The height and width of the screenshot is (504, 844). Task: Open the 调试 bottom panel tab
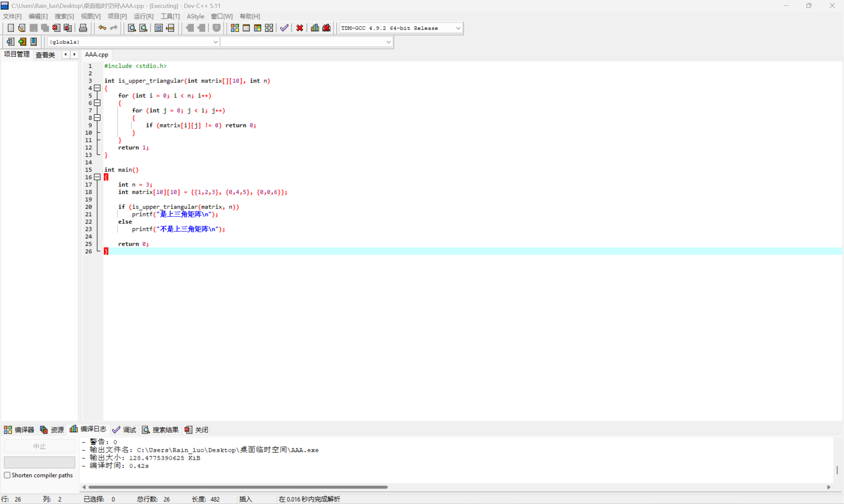pos(124,430)
